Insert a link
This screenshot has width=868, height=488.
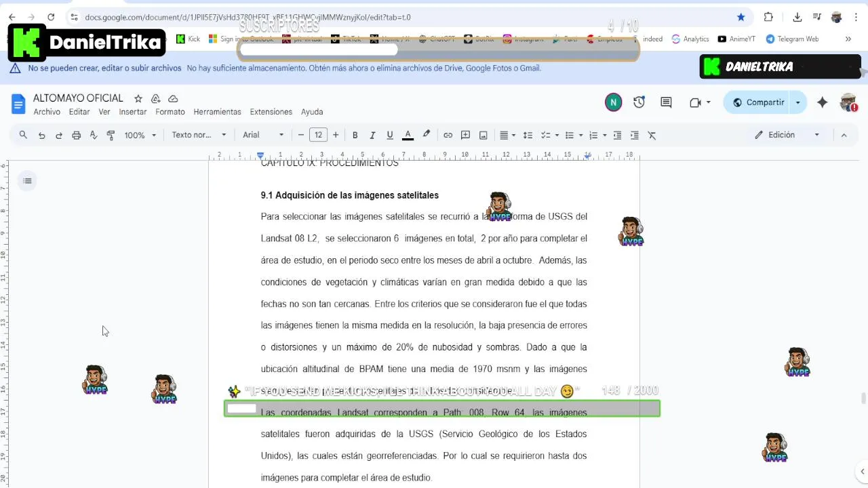click(x=448, y=135)
